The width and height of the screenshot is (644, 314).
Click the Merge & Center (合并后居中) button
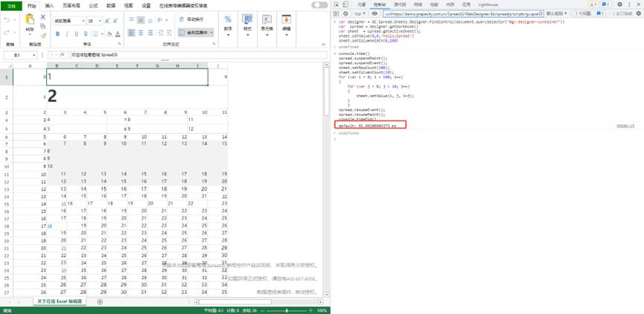pos(197,33)
